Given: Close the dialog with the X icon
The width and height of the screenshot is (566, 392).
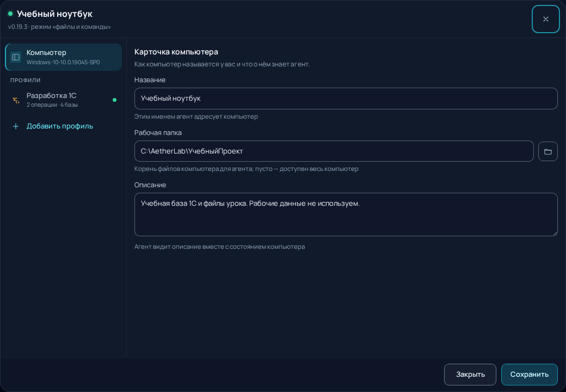Looking at the screenshot, I should [545, 19].
